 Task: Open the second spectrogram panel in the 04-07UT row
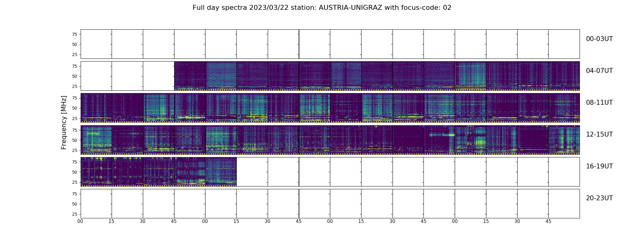[221, 76]
